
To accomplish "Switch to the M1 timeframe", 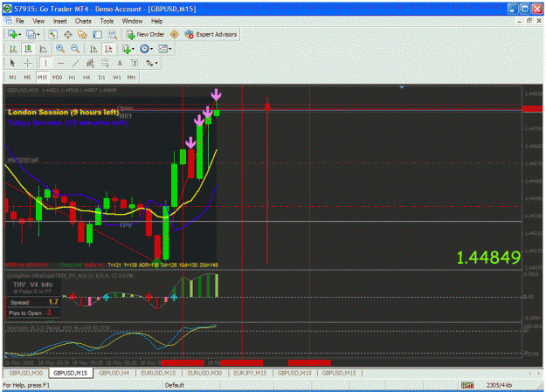I will point(13,78).
